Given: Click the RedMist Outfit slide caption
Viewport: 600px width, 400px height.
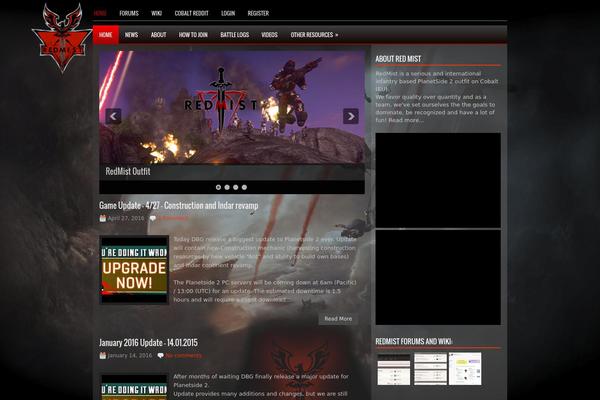Looking at the screenshot, I should point(128,171).
